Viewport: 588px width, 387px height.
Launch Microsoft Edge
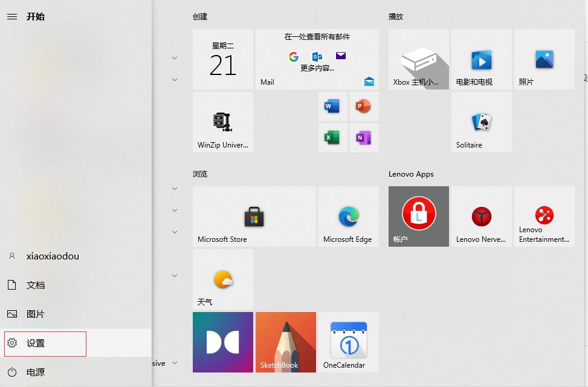(348, 216)
